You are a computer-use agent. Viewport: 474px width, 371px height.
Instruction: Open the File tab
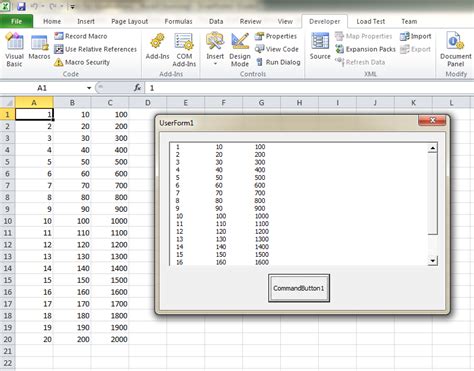[x=16, y=21]
